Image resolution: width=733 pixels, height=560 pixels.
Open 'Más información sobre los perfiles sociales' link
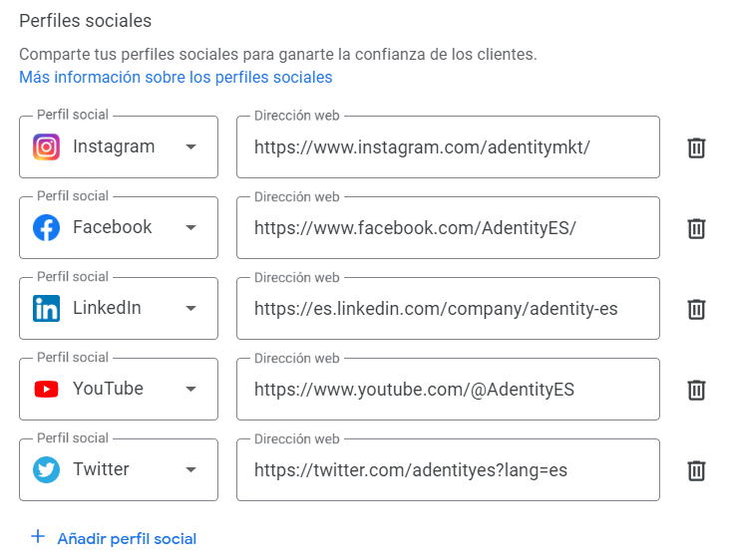click(176, 77)
